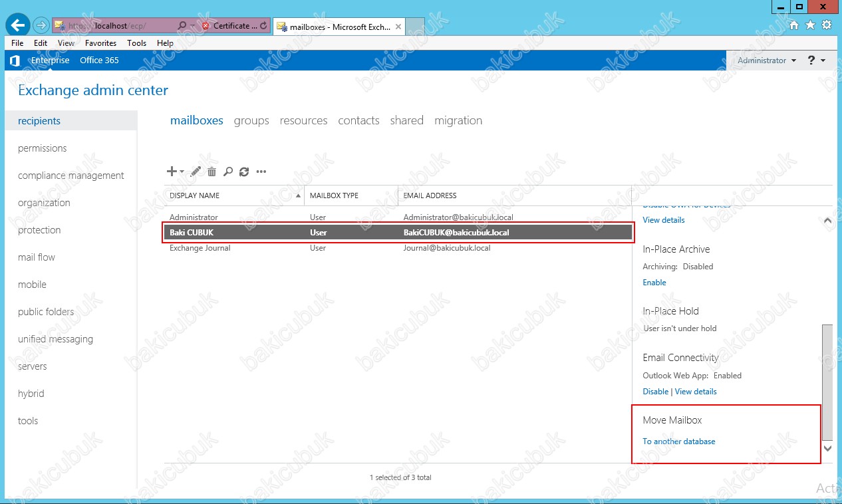Go back with the browser back arrow
This screenshot has height=504, width=842.
click(18, 25)
